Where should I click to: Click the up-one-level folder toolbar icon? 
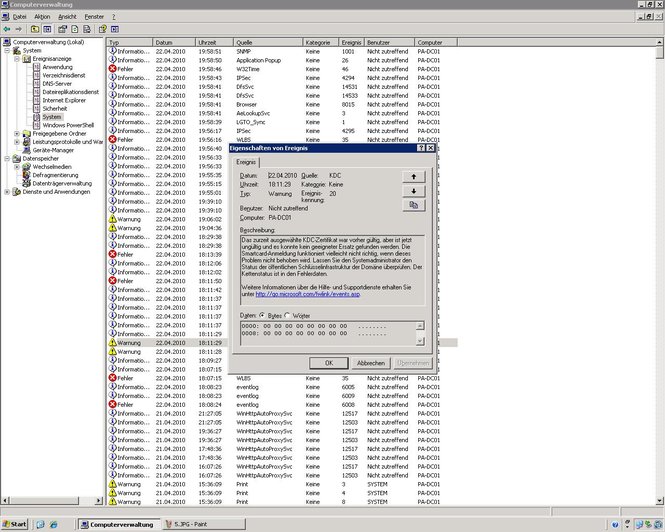[x=35, y=29]
